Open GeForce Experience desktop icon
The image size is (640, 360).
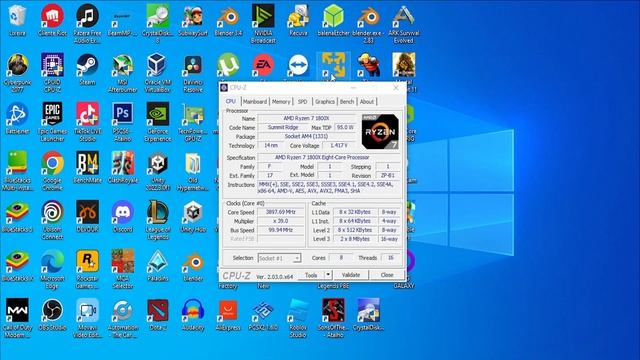click(158, 122)
